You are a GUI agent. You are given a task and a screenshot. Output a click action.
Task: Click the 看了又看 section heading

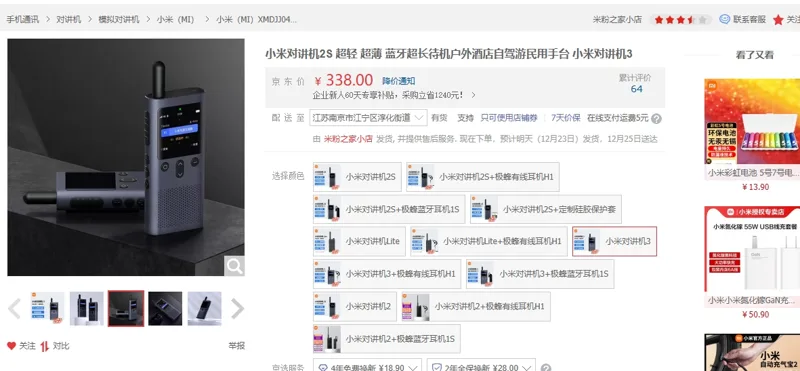pos(755,55)
